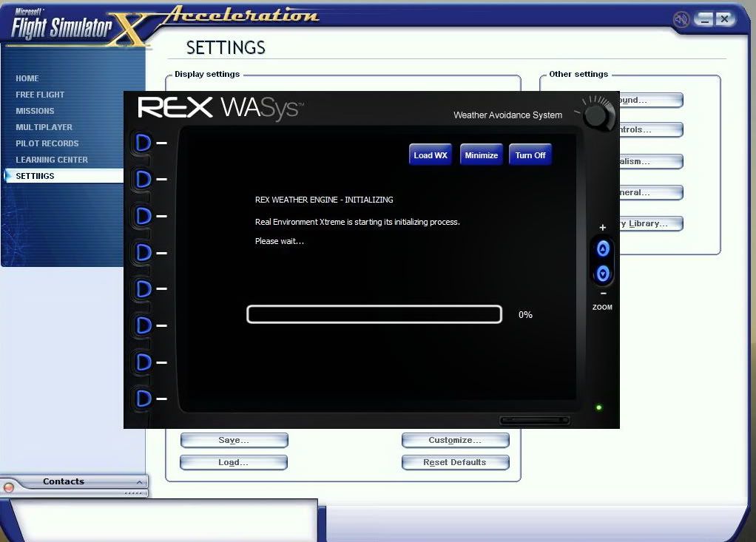Open the Missions section

click(x=35, y=111)
